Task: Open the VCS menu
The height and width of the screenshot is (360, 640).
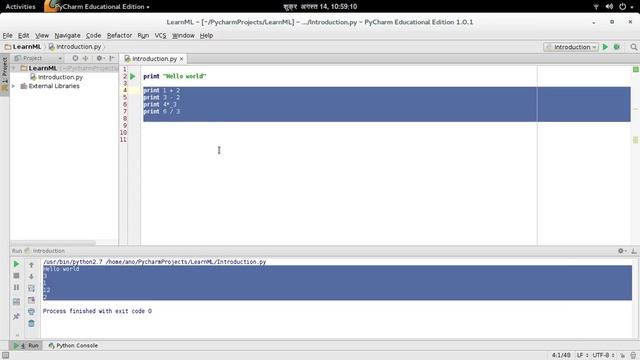Action: (160, 36)
